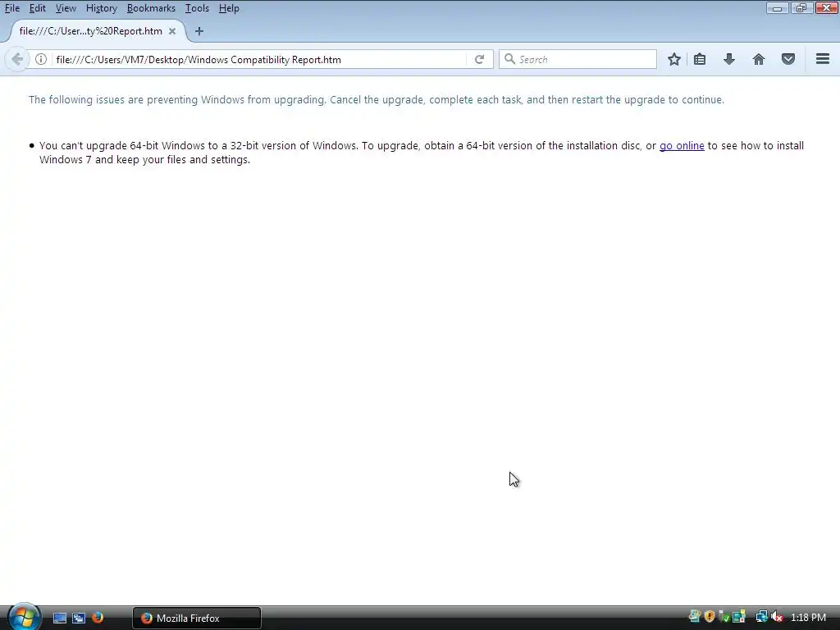This screenshot has height=630, width=840.
Task: Close the Compatibility Report tab
Action: click(x=172, y=31)
